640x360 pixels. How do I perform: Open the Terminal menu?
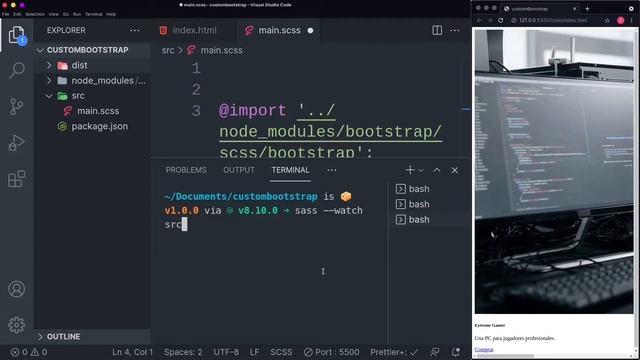pyautogui.click(x=94, y=14)
